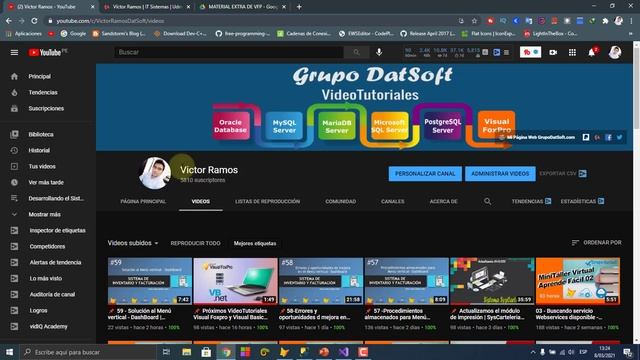Screen dimensions: 640x360
Task: Open the notifications bell
Action: coord(591,52)
